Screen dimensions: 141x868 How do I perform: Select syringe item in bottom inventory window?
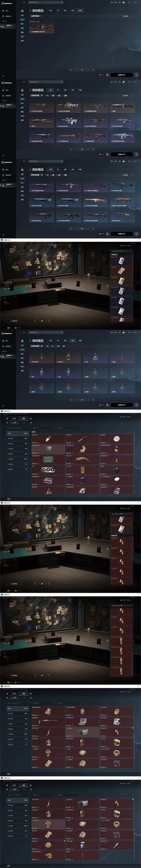coord(116,845)
